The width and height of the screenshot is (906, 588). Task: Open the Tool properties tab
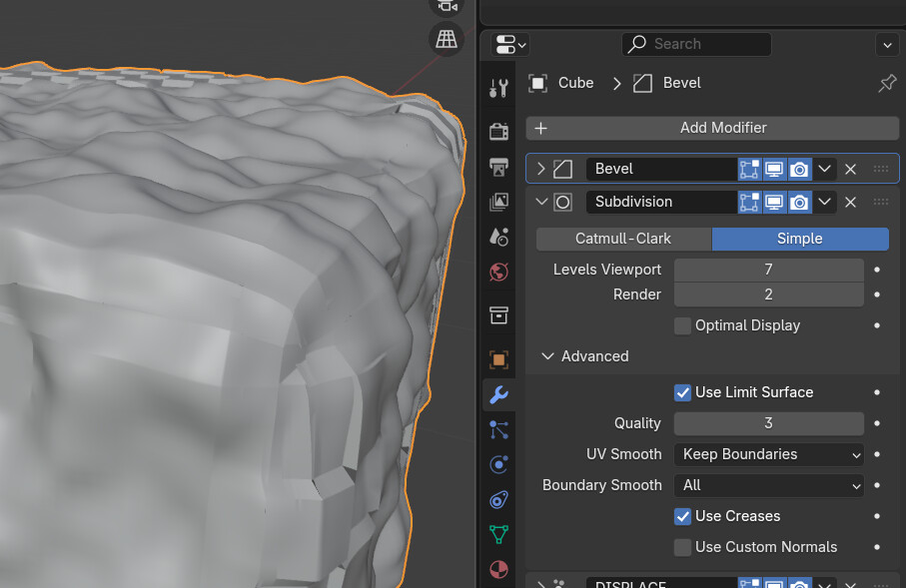pyautogui.click(x=498, y=88)
